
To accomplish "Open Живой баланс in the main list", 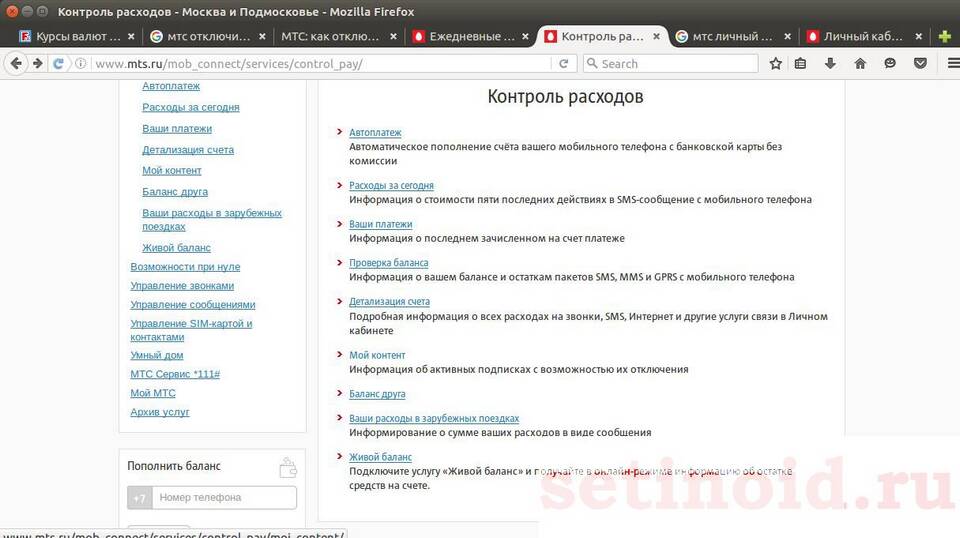I will click(x=380, y=457).
